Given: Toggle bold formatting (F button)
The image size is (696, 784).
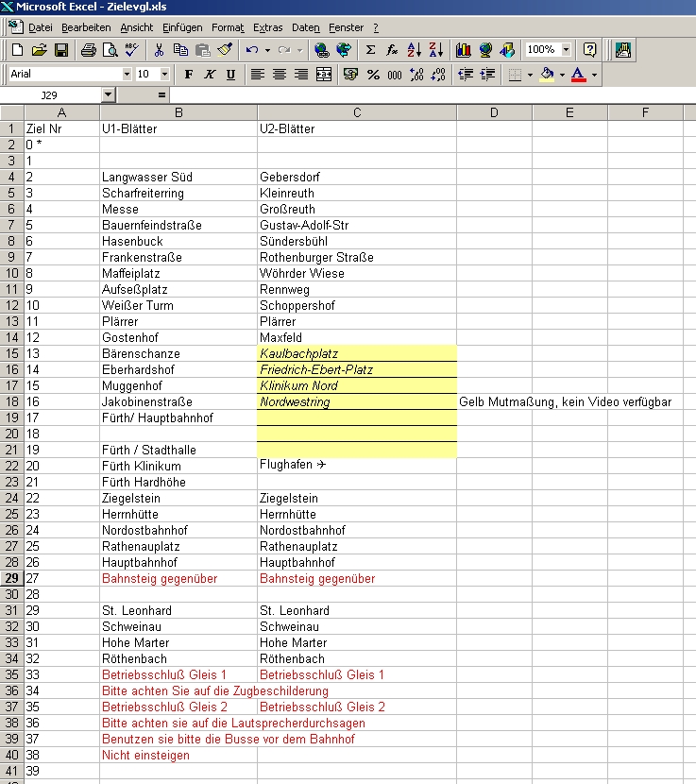Looking at the screenshot, I should [189, 75].
